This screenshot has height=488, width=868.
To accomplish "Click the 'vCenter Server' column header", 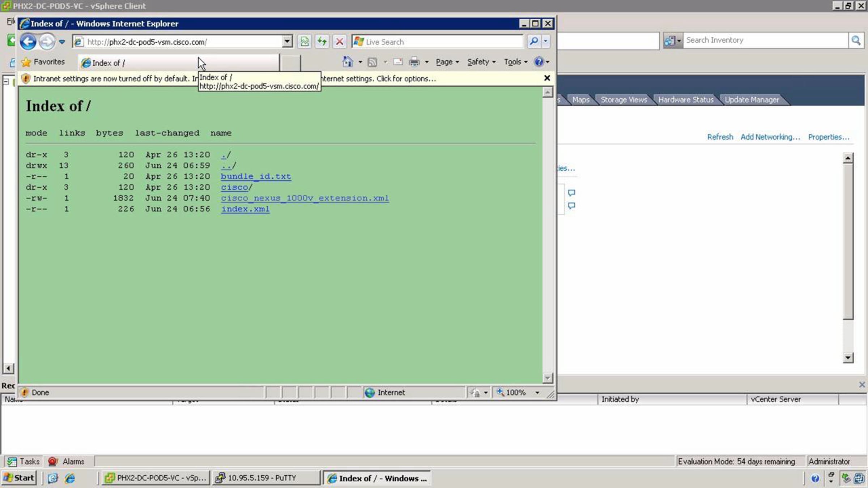I will (792, 399).
